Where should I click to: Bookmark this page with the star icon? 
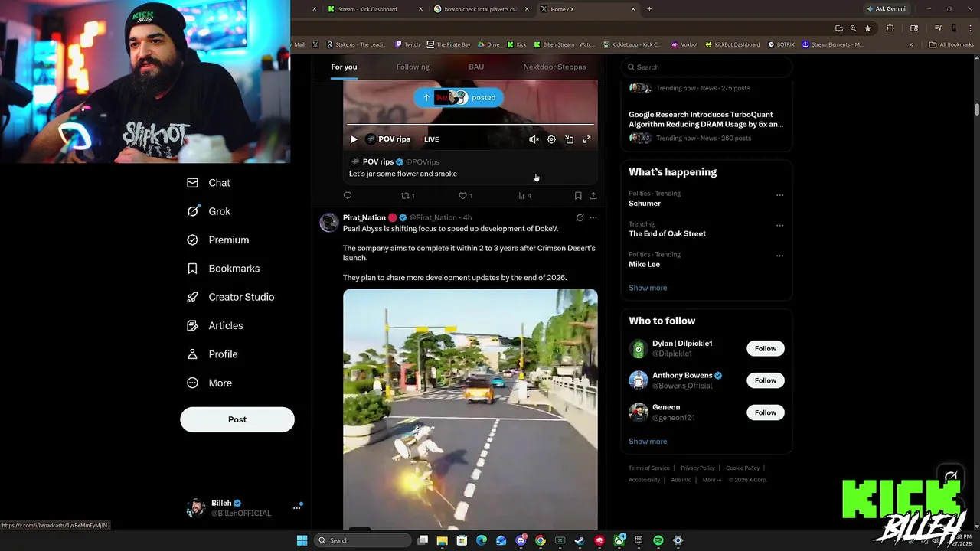(867, 28)
